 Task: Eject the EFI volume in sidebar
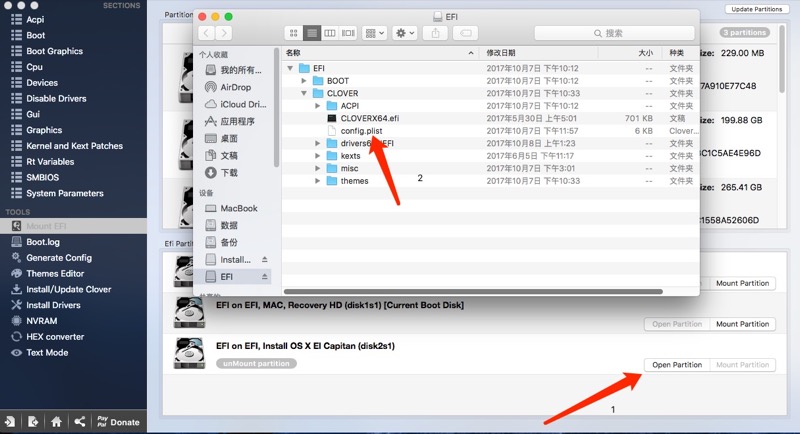point(264,276)
